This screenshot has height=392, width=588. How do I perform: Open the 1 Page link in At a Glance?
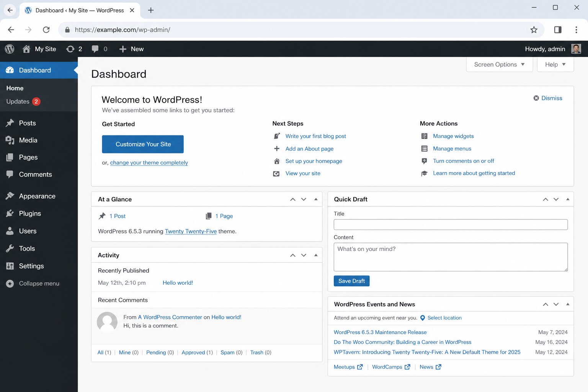point(224,216)
